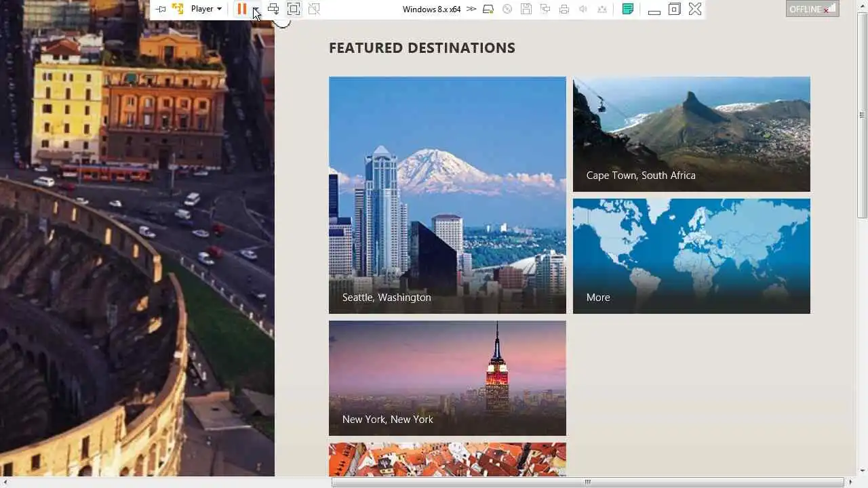Click the floppy drive icon
Screen dimensions: 868x488
tap(526, 9)
